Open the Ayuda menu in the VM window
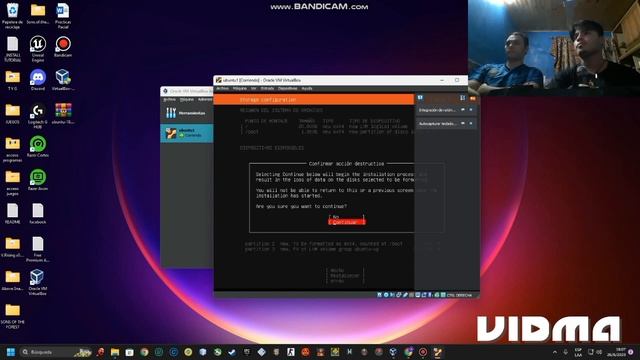This screenshot has height=360, width=640. point(307,89)
